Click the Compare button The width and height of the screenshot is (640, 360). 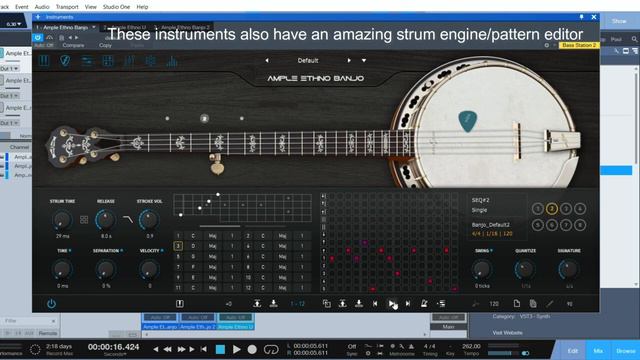(x=73, y=45)
